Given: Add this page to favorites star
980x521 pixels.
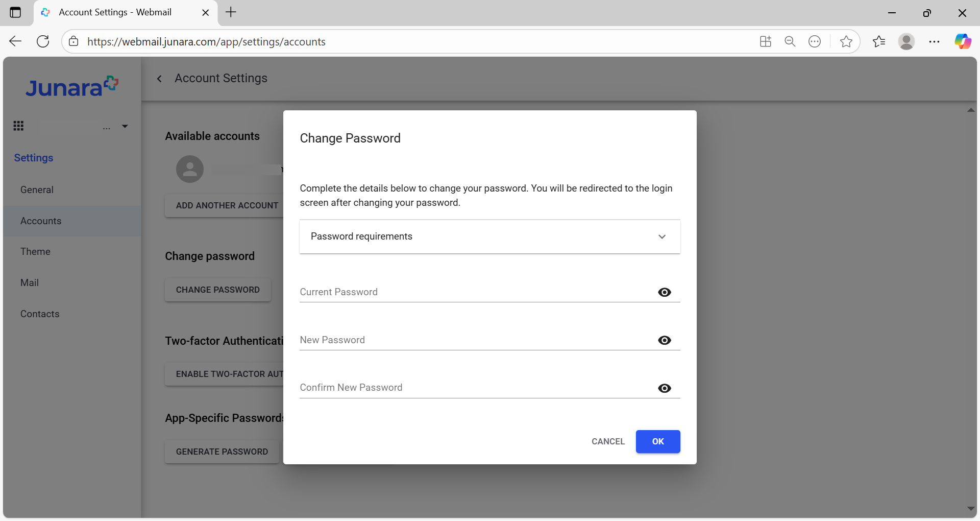Looking at the screenshot, I should point(846,41).
